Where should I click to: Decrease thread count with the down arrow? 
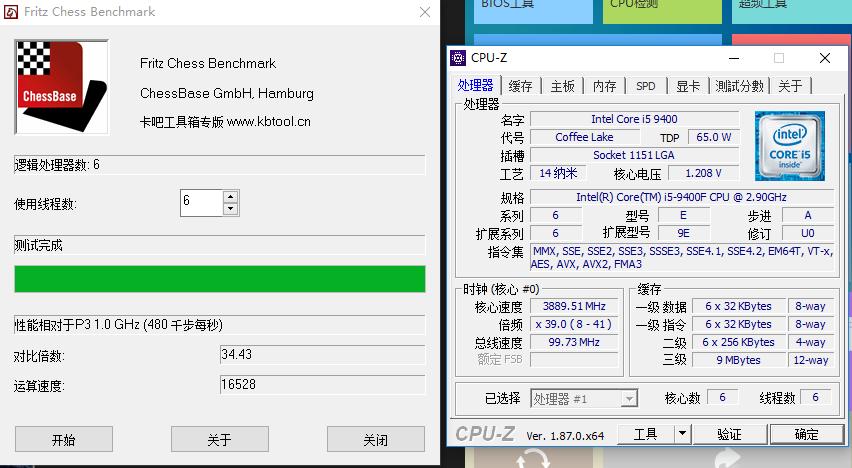tap(231, 209)
